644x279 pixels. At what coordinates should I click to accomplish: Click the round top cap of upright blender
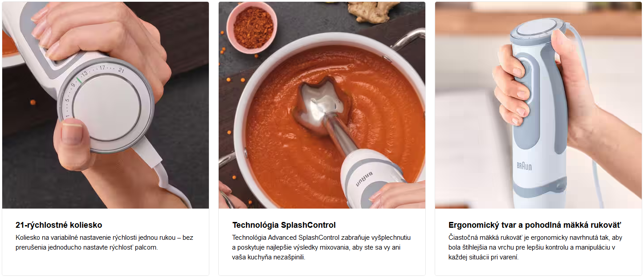pyautogui.click(x=538, y=29)
